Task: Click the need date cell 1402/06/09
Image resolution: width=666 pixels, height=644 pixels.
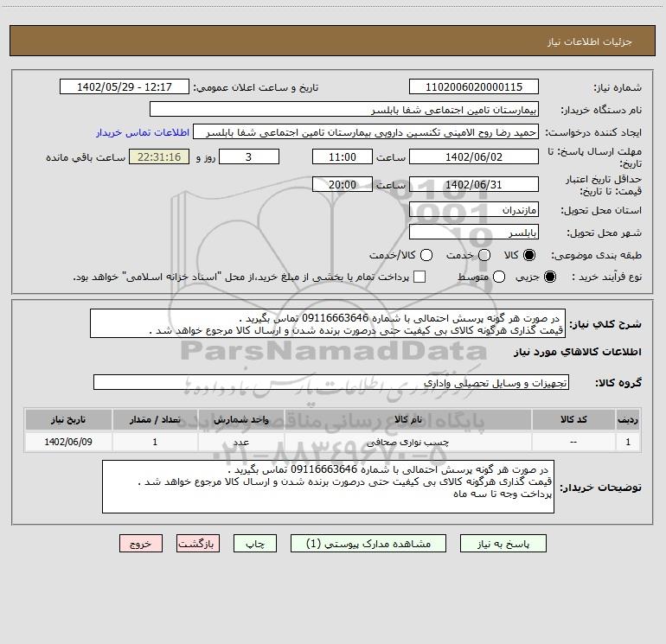Action: [x=68, y=442]
